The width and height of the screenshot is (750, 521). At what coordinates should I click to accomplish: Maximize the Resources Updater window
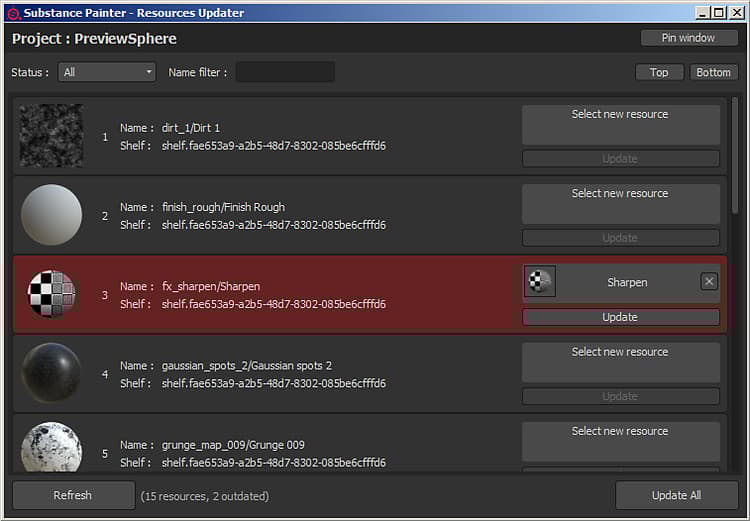click(718, 13)
